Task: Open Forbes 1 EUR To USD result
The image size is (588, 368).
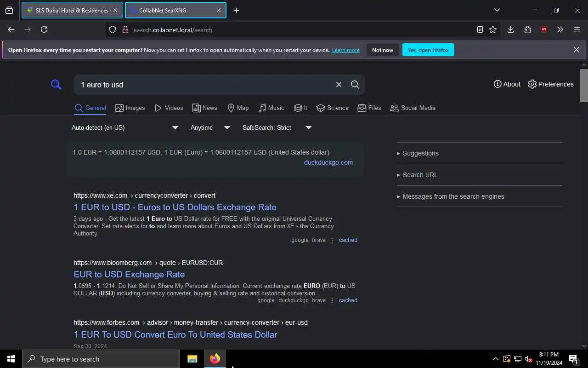Action: (x=175, y=334)
